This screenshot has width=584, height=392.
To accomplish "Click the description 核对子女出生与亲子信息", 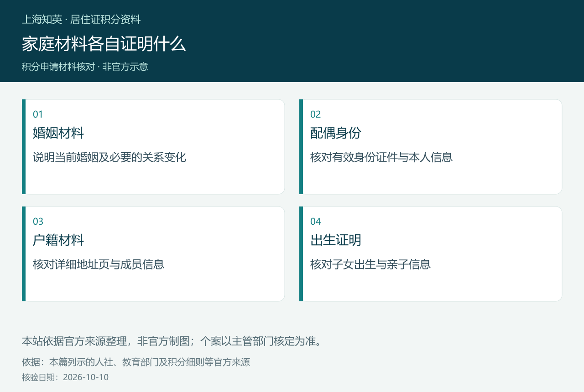I will (x=370, y=264).
